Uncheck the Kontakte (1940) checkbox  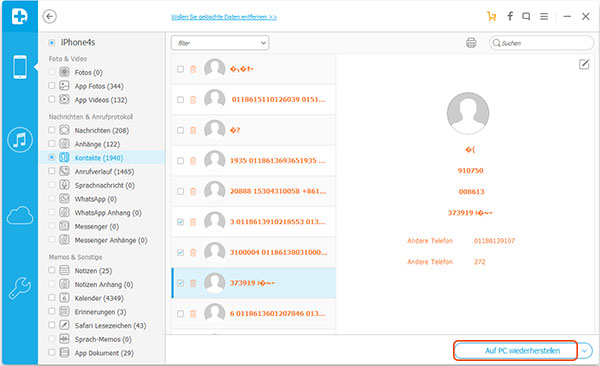coord(52,157)
